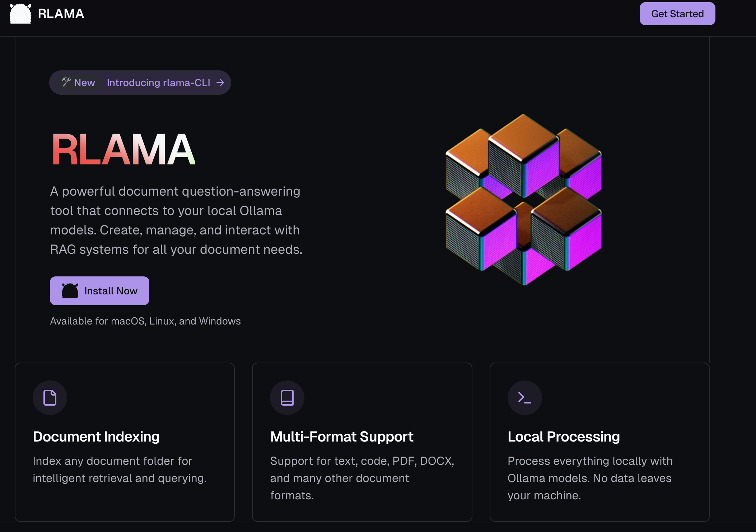756x532 pixels.
Task: Click the llama icon inside Install Now button
Action: (69, 290)
